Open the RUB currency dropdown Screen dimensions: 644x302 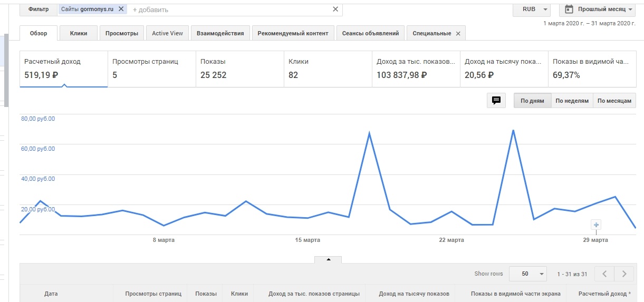[531, 9]
